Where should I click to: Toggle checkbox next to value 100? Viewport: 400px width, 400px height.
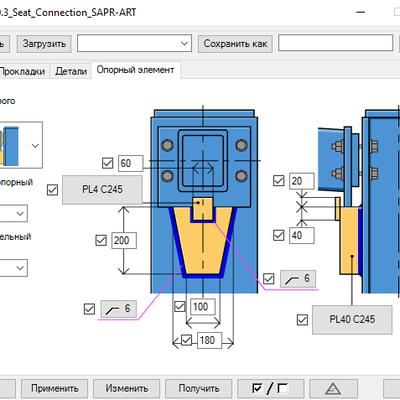(x=180, y=306)
